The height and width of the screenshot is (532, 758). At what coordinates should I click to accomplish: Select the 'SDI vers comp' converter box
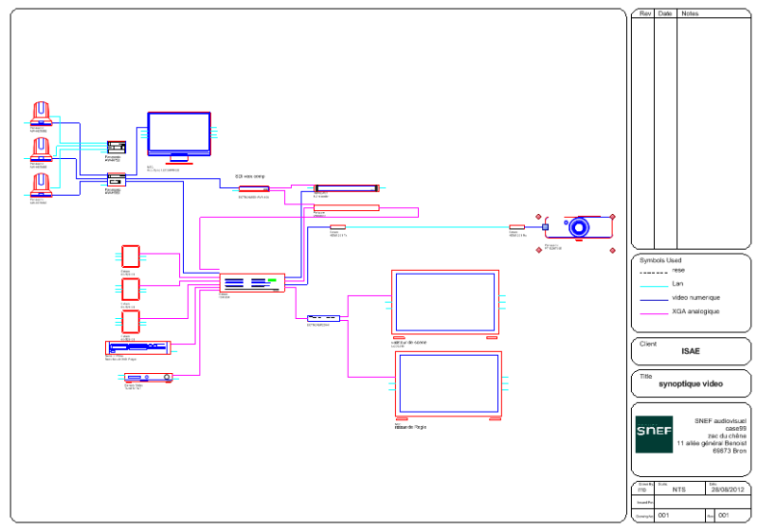click(254, 188)
